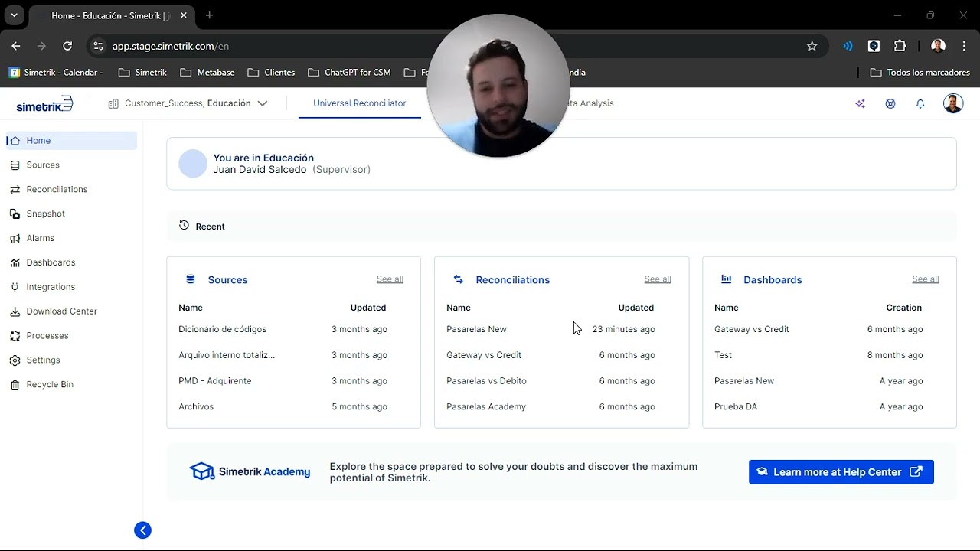Open source Arquivo interno totaliz...
Image resolution: width=980 pixels, height=551 pixels.
coord(227,355)
